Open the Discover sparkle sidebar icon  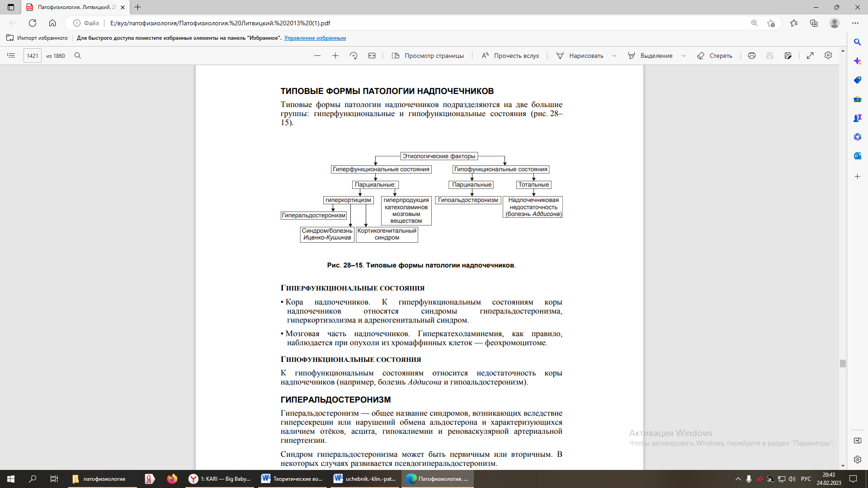tap(857, 61)
